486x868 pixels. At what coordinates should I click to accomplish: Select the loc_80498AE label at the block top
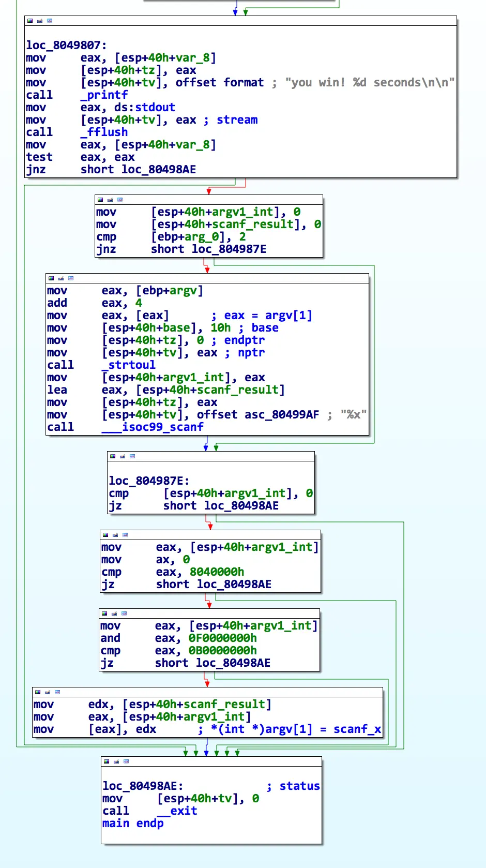[142, 786]
